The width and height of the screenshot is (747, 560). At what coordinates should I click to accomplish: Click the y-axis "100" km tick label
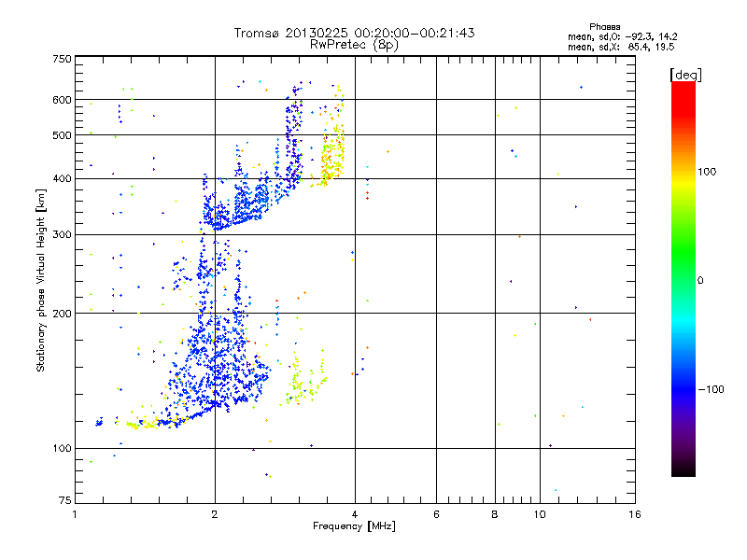[x=62, y=448]
